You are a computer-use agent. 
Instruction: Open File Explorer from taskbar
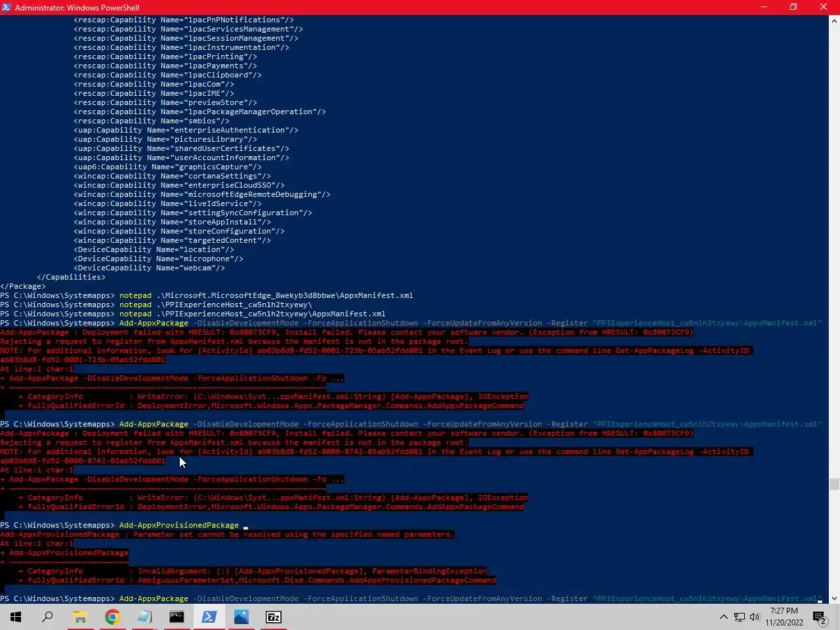[80, 617]
